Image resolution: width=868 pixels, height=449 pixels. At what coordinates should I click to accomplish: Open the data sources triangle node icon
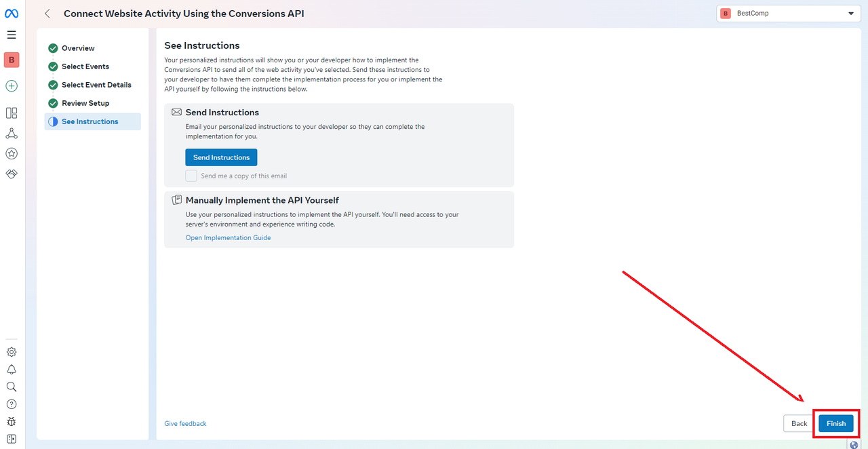tap(12, 133)
